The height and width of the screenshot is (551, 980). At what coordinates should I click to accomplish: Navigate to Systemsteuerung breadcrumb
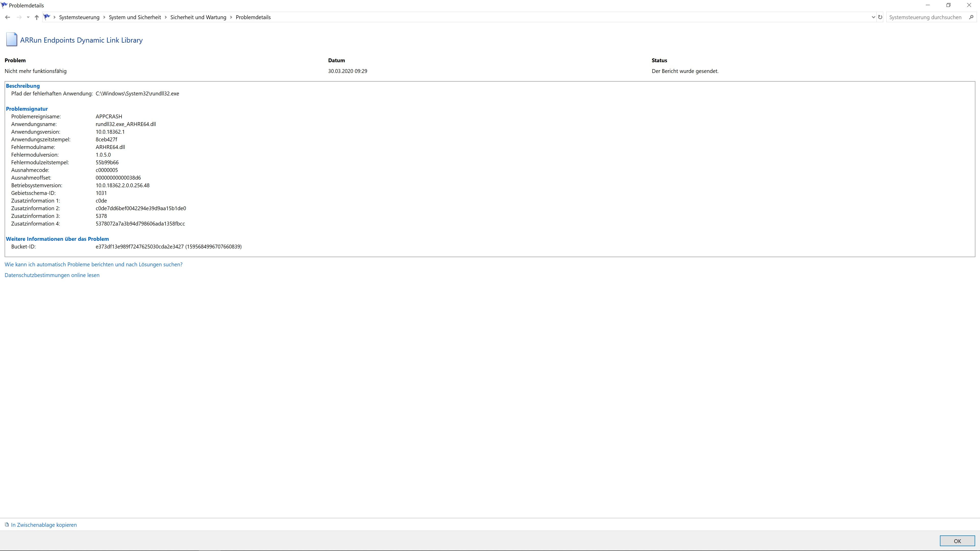click(x=79, y=17)
